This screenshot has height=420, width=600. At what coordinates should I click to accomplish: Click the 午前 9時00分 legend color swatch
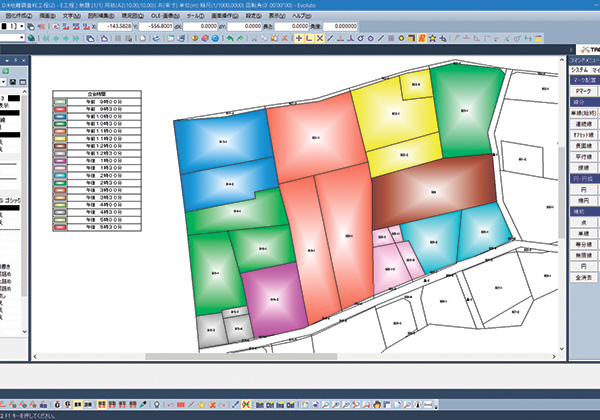[x=61, y=100]
